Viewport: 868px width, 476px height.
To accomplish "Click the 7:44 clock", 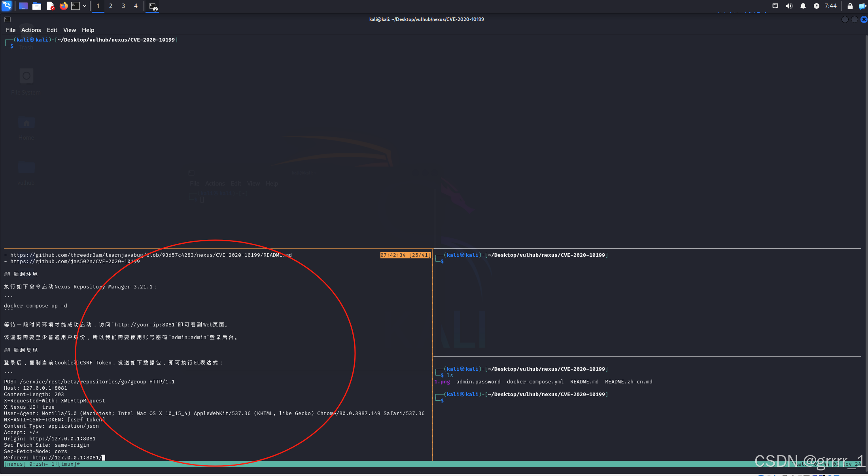I will click(x=830, y=6).
